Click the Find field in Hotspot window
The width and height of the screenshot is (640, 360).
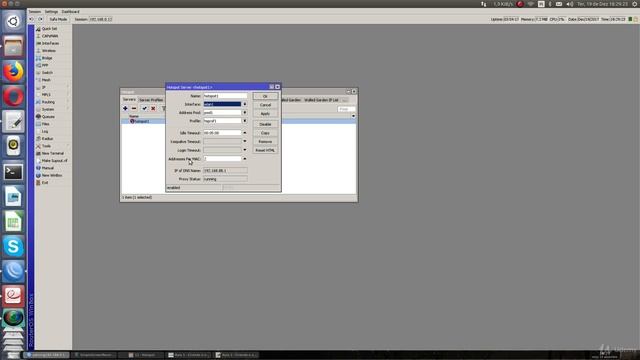tap(347, 109)
